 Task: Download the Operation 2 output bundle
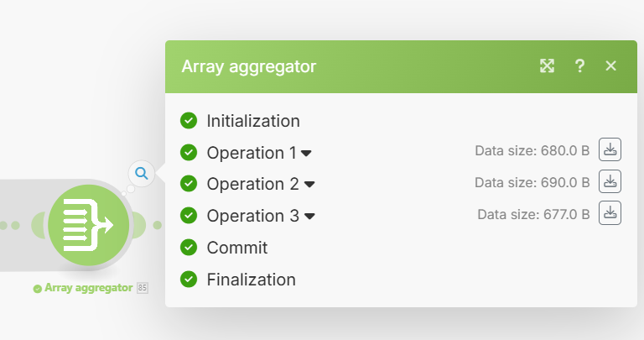point(610,181)
